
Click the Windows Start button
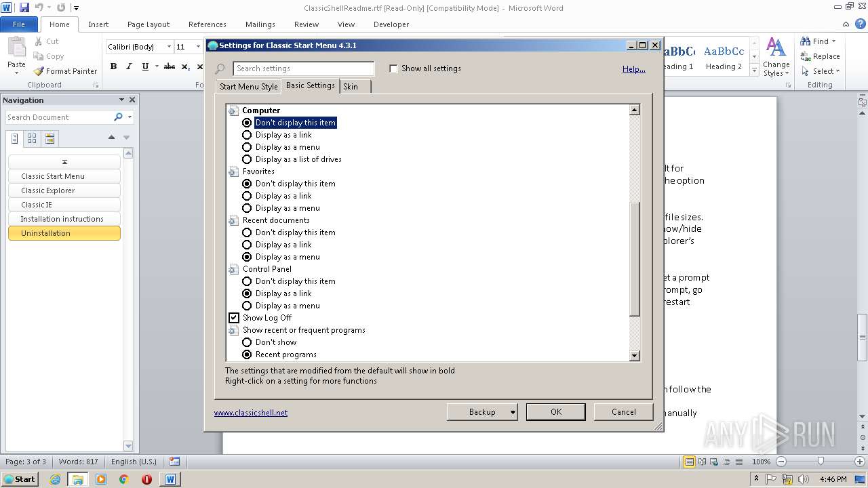click(19, 479)
